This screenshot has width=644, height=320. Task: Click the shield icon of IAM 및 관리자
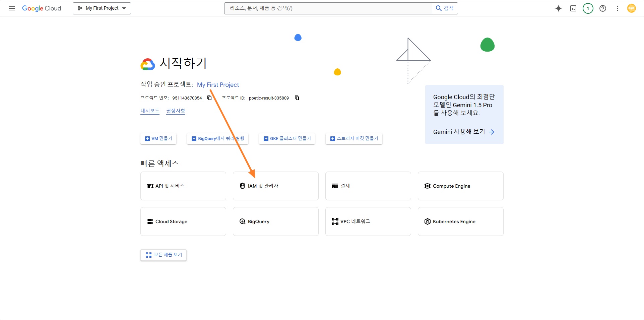pyautogui.click(x=243, y=186)
